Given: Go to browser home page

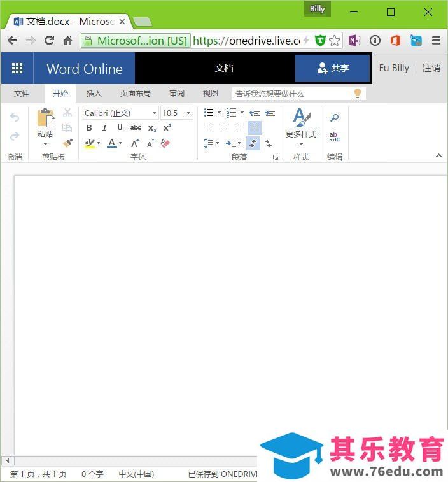Looking at the screenshot, I should pos(68,40).
